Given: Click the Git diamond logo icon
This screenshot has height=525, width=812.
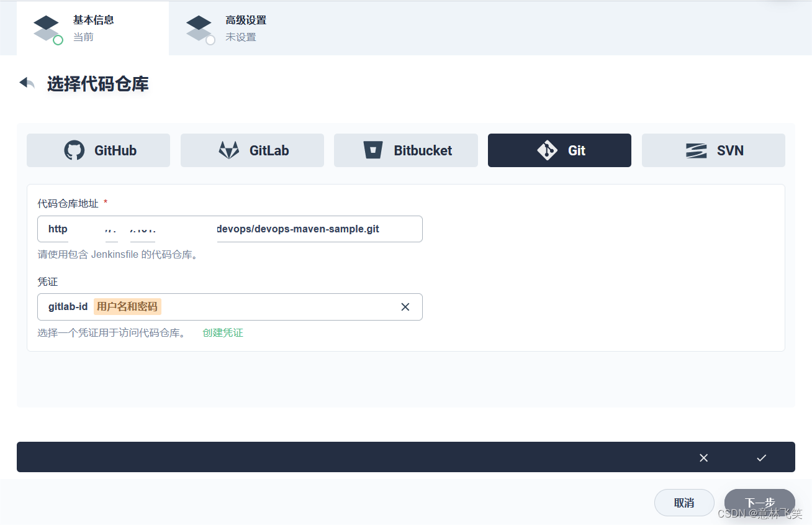Looking at the screenshot, I should coord(548,150).
